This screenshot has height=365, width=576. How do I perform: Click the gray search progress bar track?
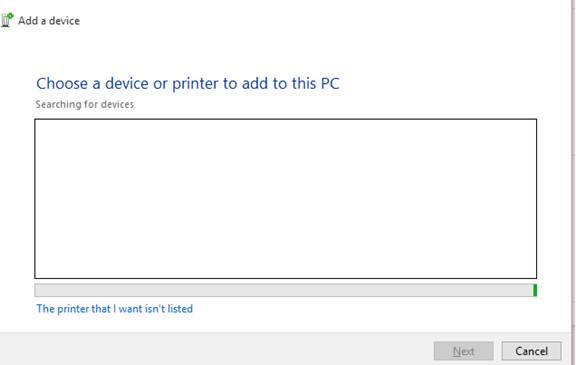(284, 290)
